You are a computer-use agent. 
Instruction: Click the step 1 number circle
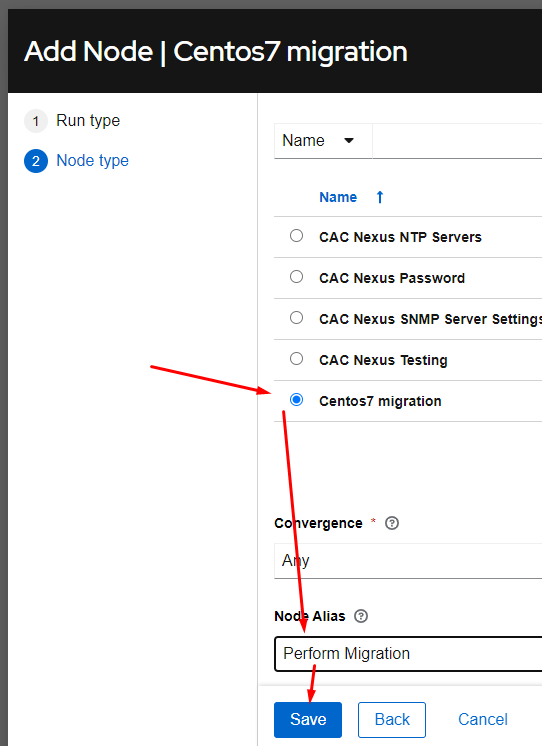(36, 121)
